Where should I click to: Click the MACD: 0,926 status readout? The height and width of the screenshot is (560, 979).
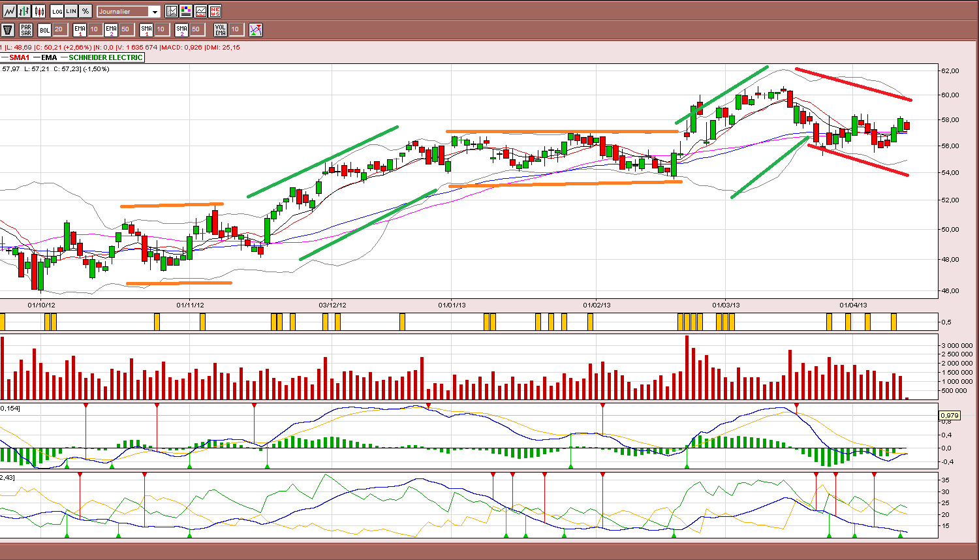click(182, 47)
